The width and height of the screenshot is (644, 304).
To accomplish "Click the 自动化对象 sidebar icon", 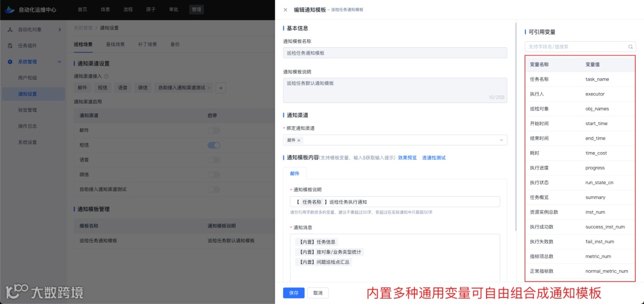I will (x=10, y=30).
